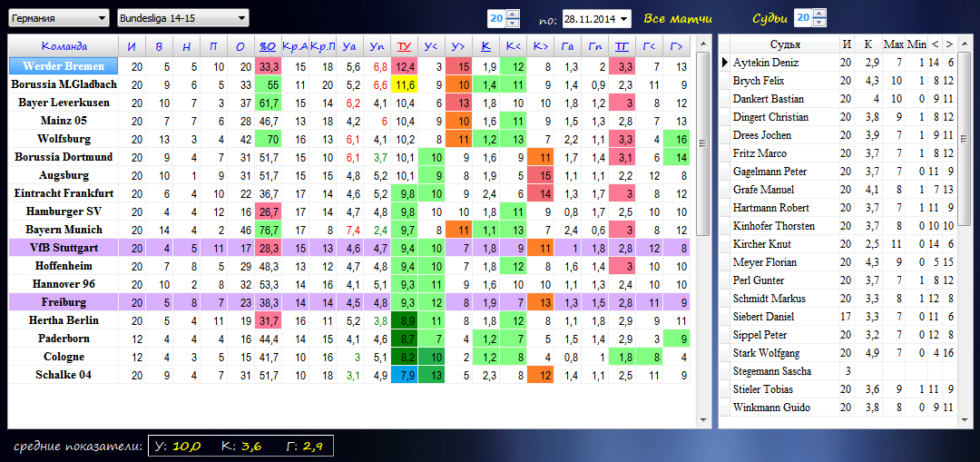Increase the Судьи count spinner
This screenshot has width=980, height=462.
tap(819, 14)
